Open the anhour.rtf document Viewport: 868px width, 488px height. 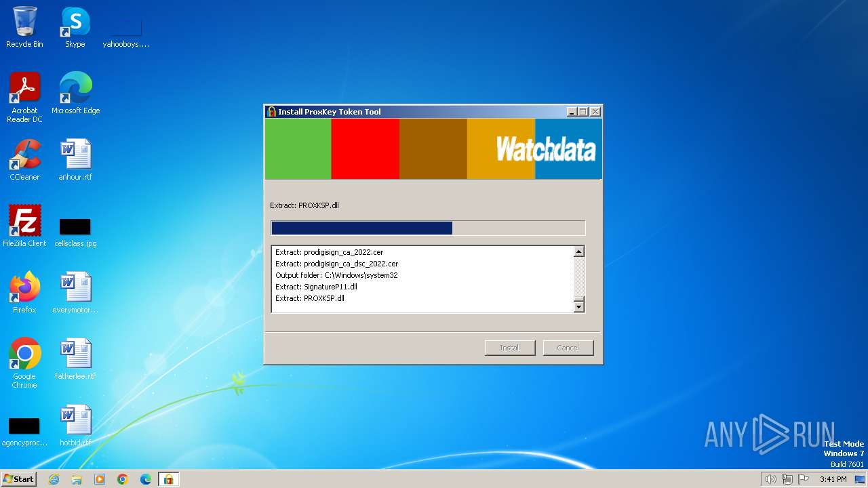75,160
